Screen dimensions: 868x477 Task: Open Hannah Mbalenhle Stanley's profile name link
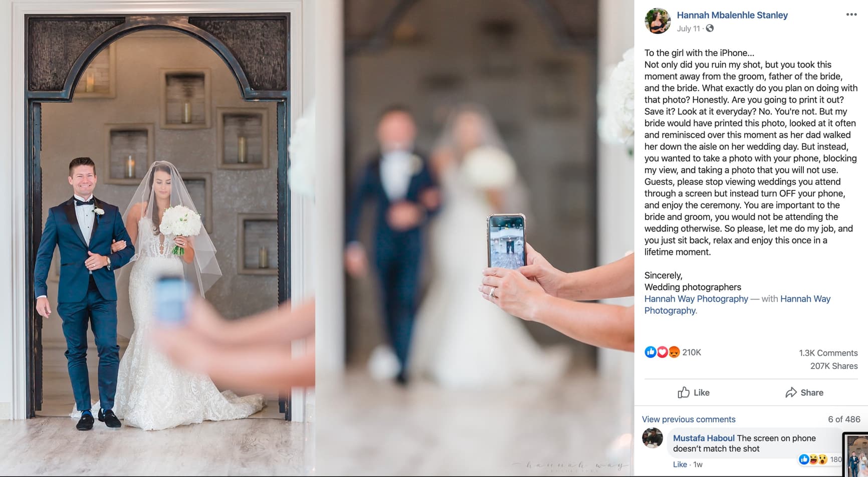click(x=732, y=15)
